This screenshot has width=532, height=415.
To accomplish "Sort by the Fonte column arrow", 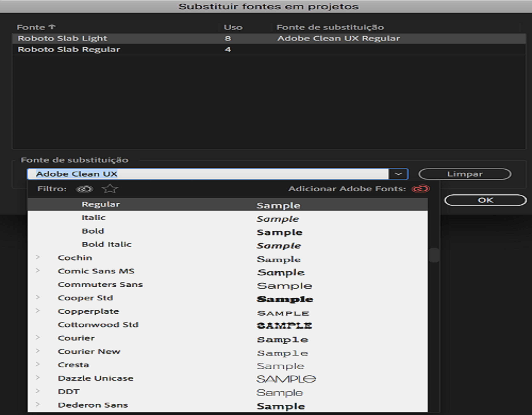I will 52,27.
